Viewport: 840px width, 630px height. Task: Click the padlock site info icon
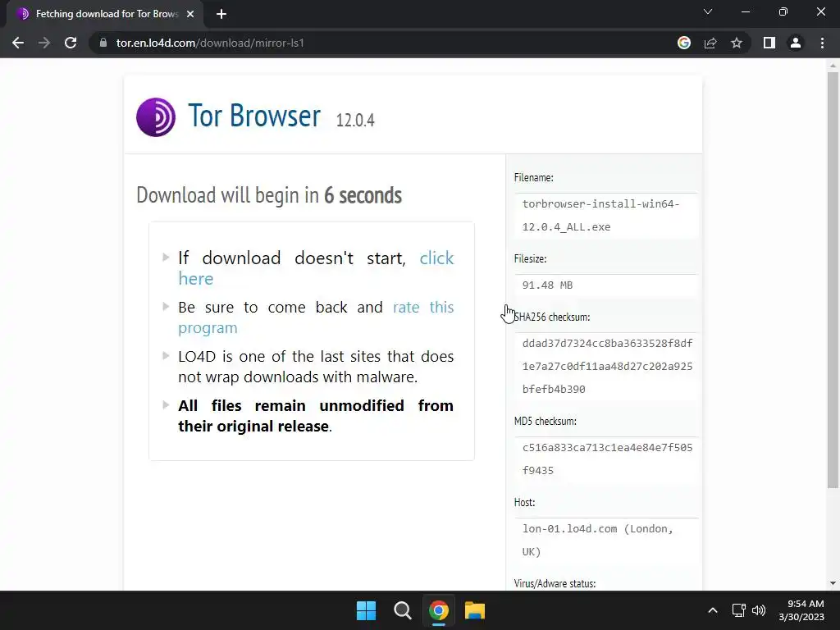coord(103,43)
